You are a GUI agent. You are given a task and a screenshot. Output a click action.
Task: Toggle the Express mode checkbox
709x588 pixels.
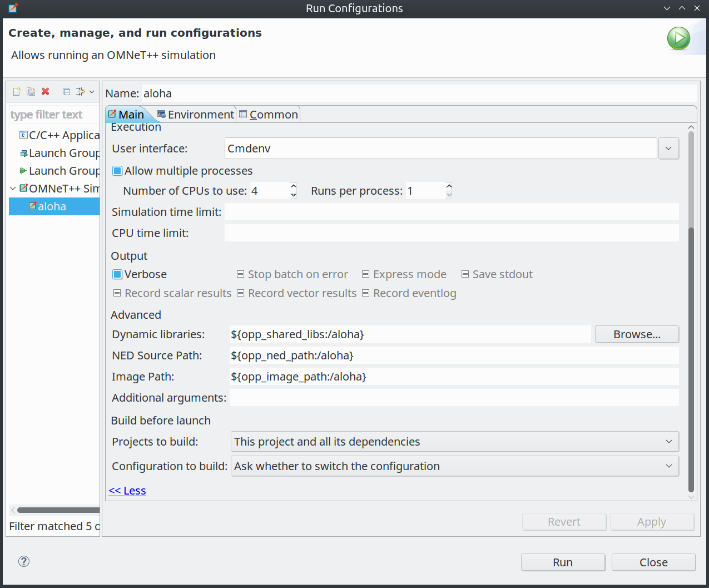(x=366, y=274)
